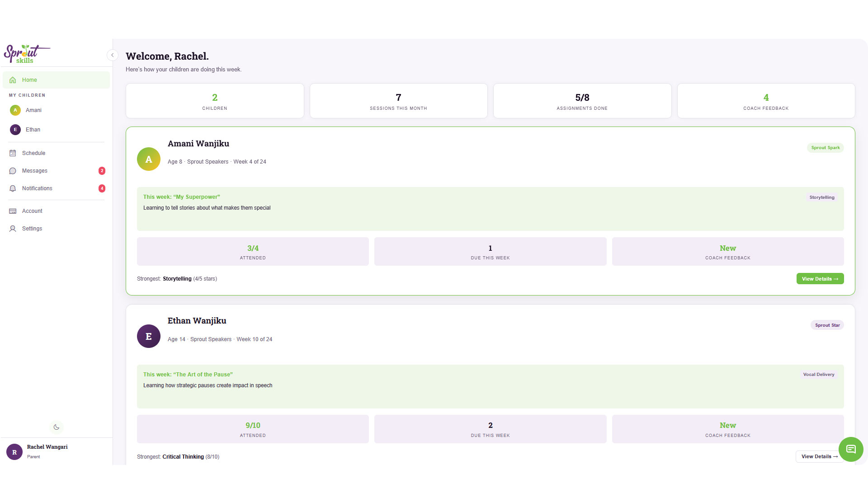
Task: Click the Sprout Star badge
Action: coord(827,325)
